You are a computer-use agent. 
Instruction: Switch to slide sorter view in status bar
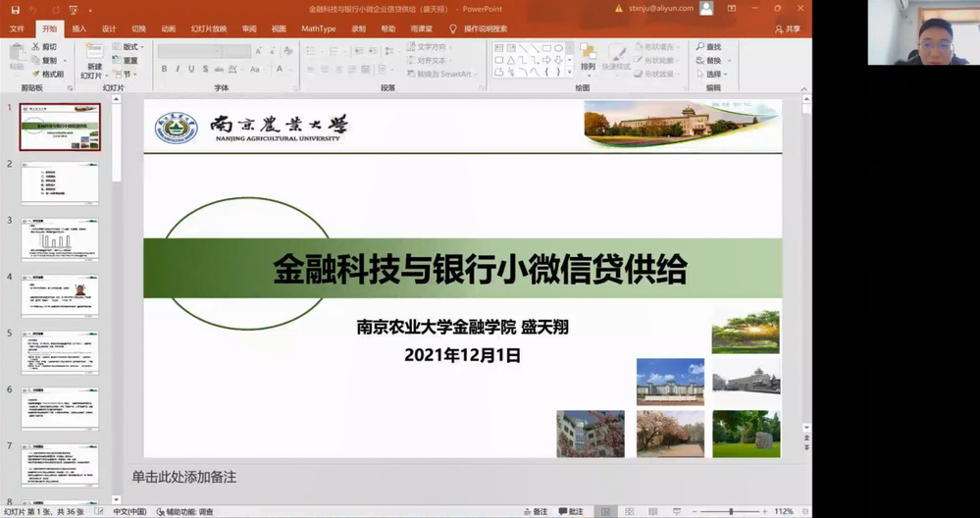point(631,511)
